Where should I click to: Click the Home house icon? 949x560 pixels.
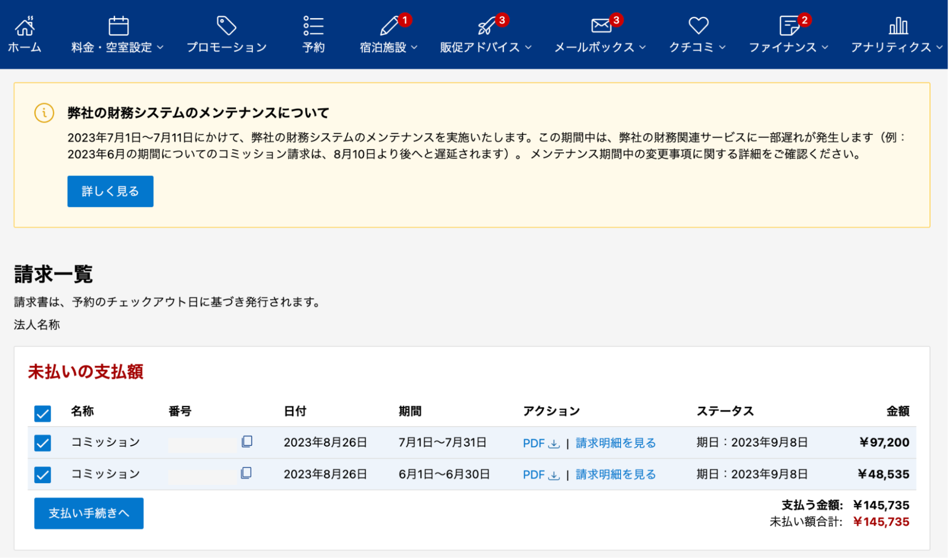pyautogui.click(x=25, y=26)
